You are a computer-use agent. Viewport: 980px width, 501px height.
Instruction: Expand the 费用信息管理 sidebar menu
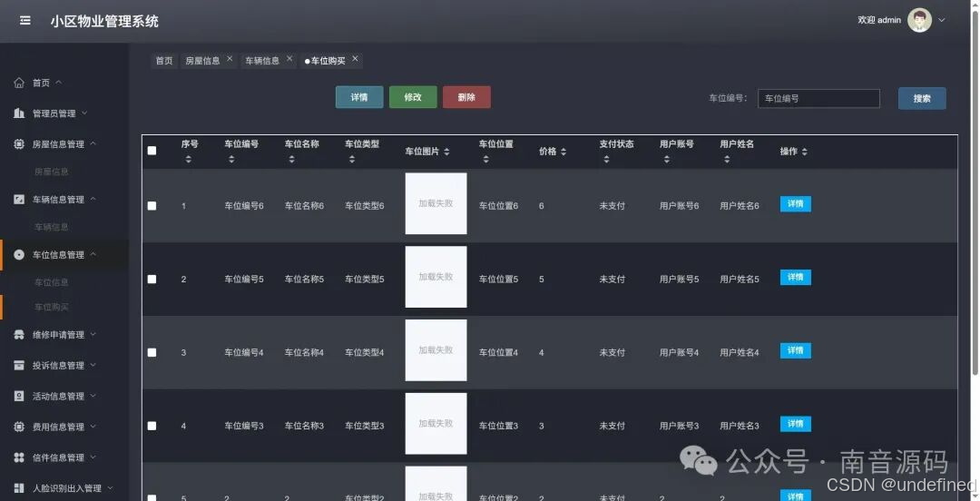[x=93, y=427]
